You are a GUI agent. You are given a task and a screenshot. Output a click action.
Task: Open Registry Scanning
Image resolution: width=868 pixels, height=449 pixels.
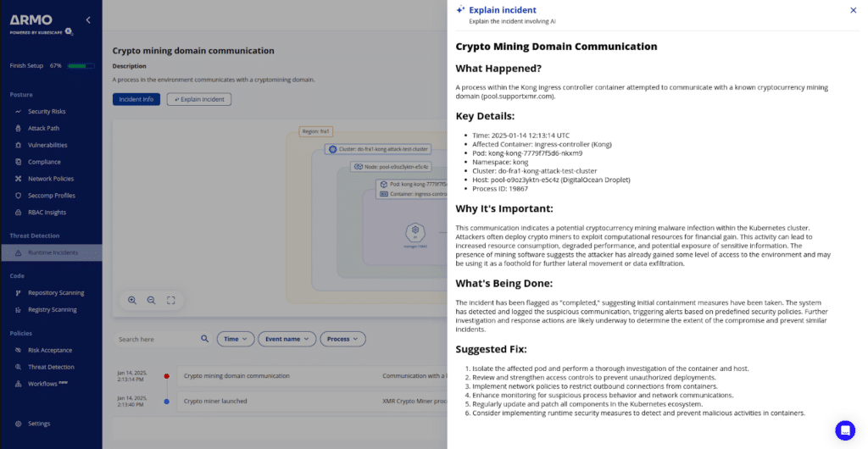click(x=52, y=310)
